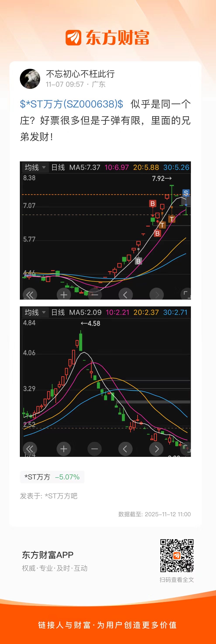Click the fullscreen expand icon on the top chart
Viewport: 216px width, 644px height.
[186, 295]
